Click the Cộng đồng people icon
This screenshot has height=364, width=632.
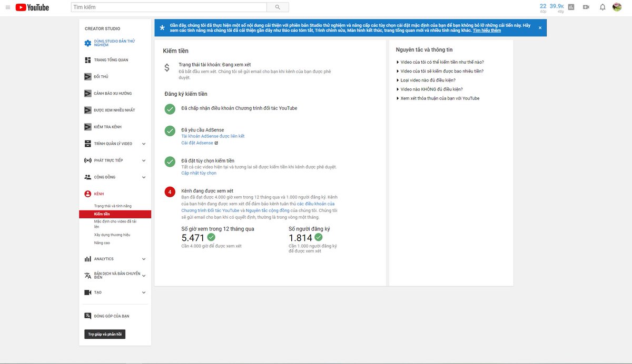[88, 177]
